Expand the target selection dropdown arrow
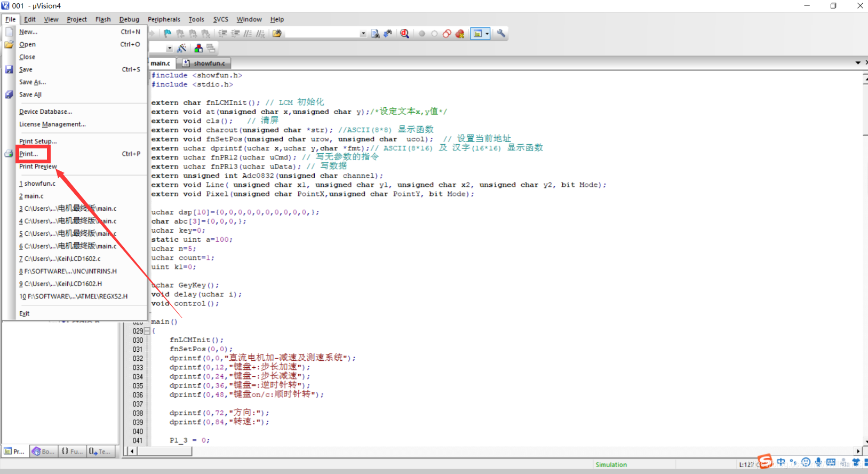Screen dimensions: 868x474 [170, 49]
